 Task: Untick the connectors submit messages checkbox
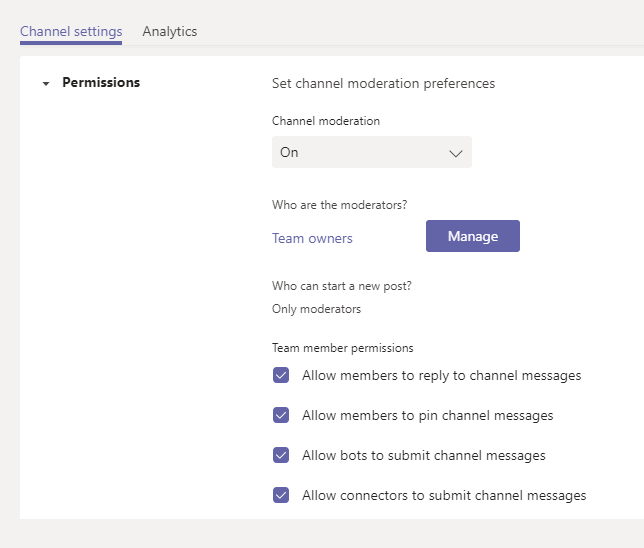point(281,495)
